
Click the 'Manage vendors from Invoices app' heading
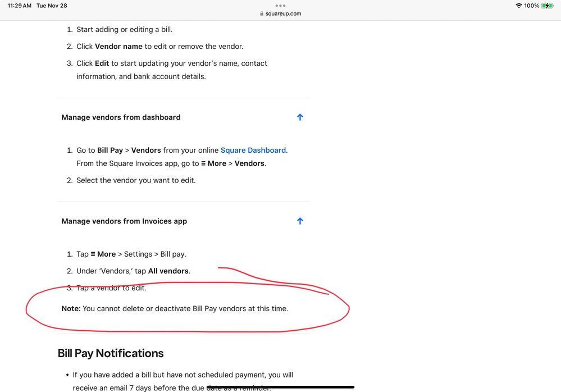pyautogui.click(x=124, y=221)
